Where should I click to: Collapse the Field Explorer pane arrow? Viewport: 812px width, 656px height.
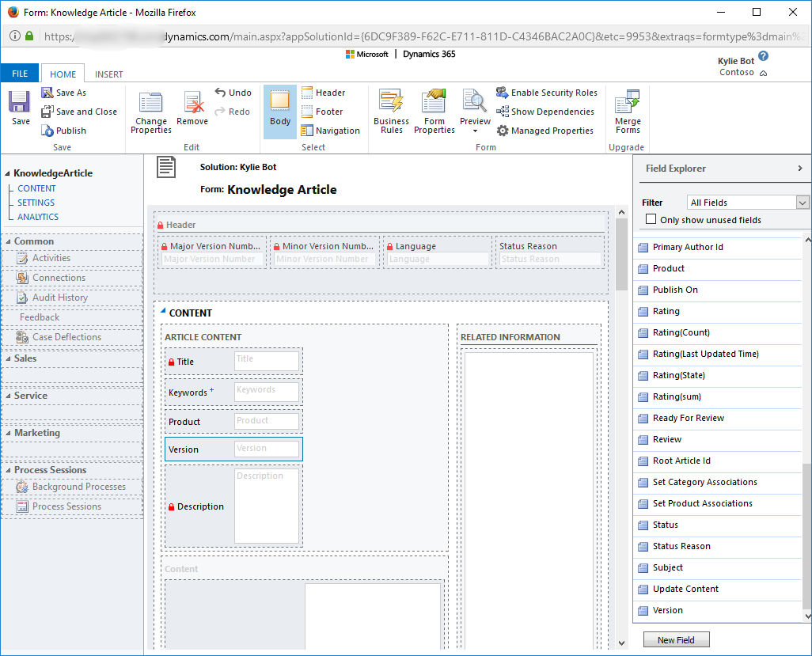pyautogui.click(x=800, y=169)
